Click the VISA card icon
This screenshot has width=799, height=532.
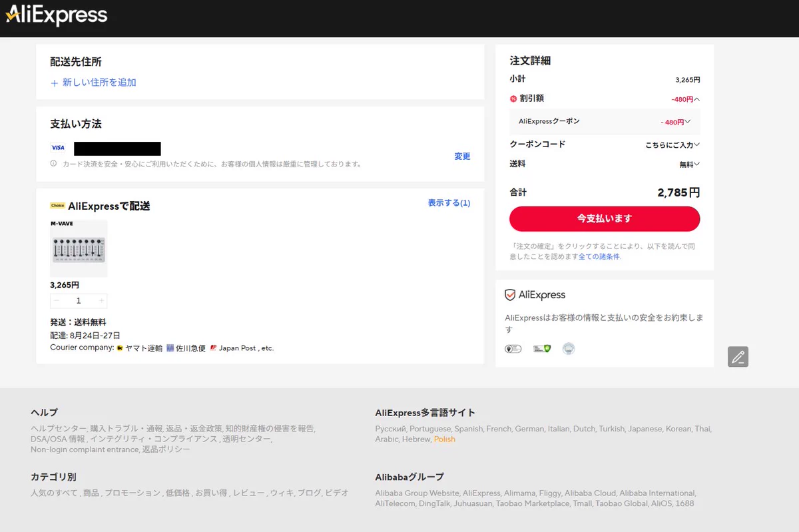pyautogui.click(x=58, y=148)
